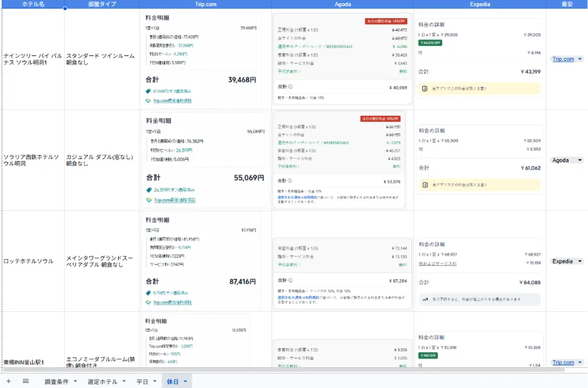Open the 最安 dropdown in the 東横INN row
This screenshot has height=388, width=588.
click(x=580, y=362)
